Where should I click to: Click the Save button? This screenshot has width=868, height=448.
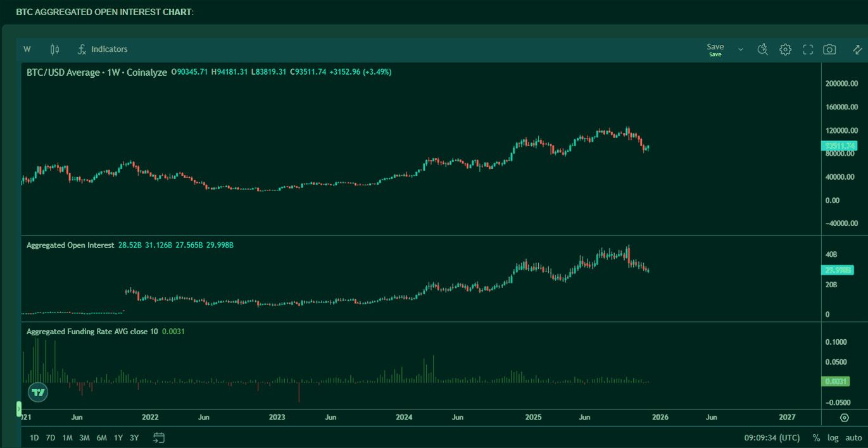point(714,46)
